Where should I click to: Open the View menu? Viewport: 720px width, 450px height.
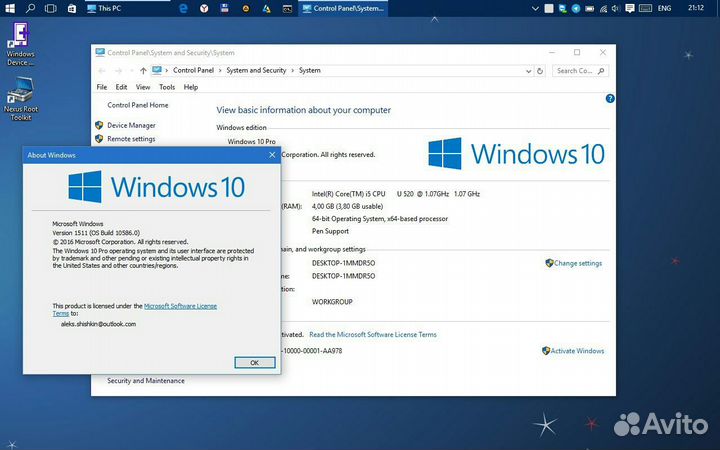pos(143,87)
